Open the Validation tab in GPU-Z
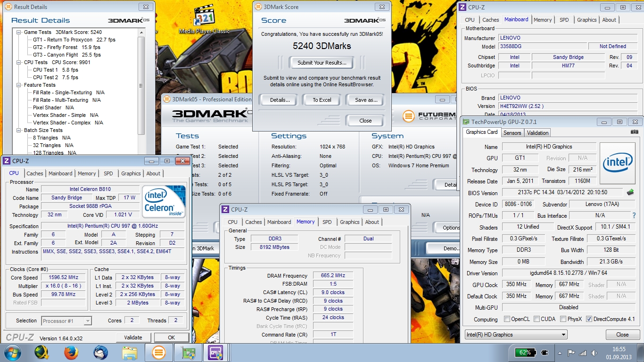The height and width of the screenshot is (362, 644). coord(538,133)
